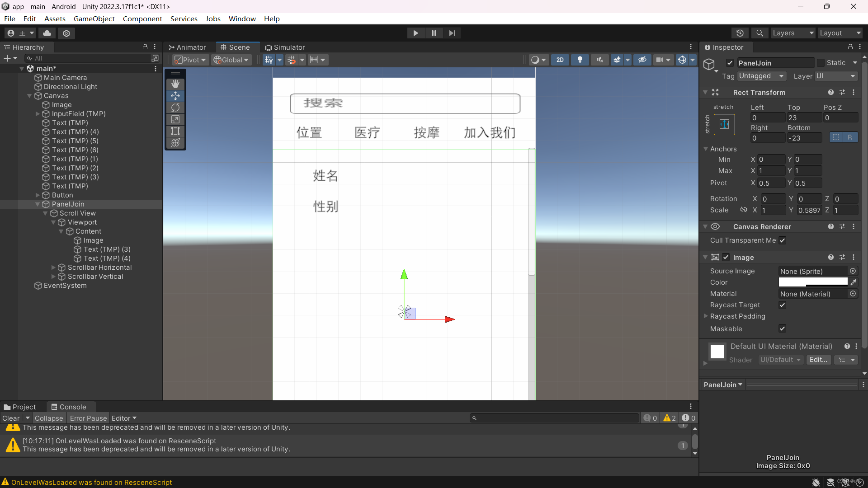Click the Hierarchy search field

click(90, 58)
